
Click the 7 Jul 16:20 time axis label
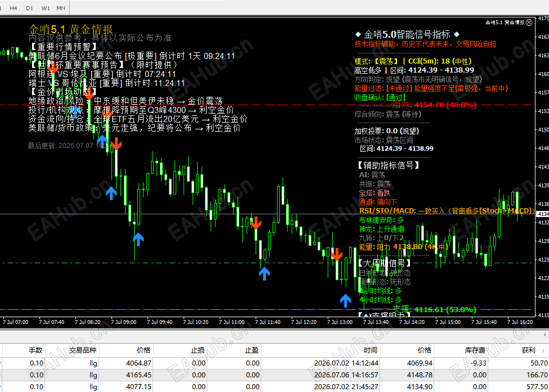[x=520, y=322]
